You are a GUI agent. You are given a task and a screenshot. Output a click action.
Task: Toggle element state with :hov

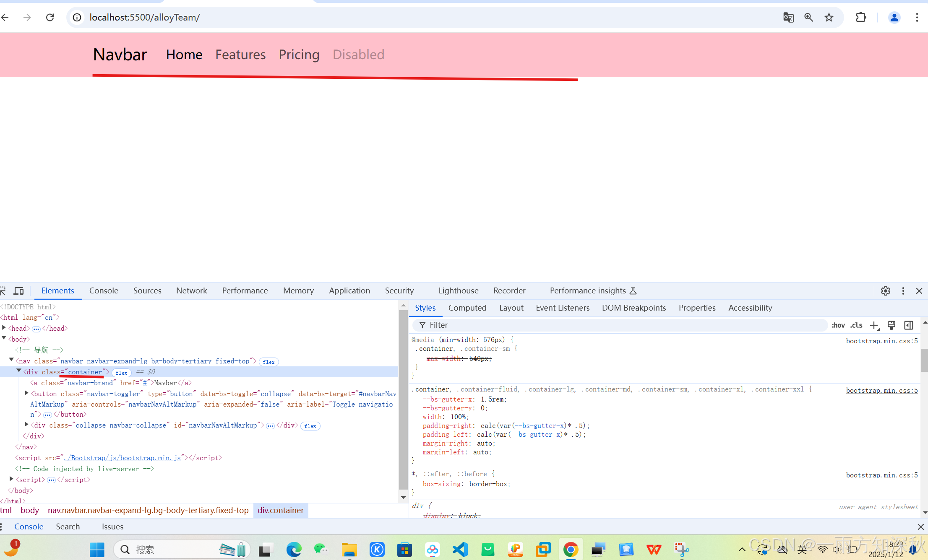[x=838, y=325]
